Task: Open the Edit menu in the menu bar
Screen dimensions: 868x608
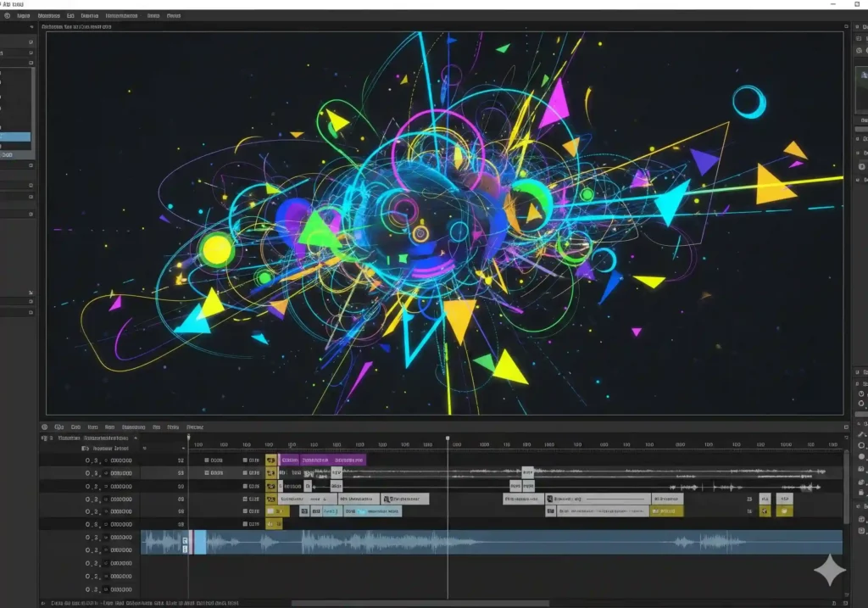Action: click(71, 15)
